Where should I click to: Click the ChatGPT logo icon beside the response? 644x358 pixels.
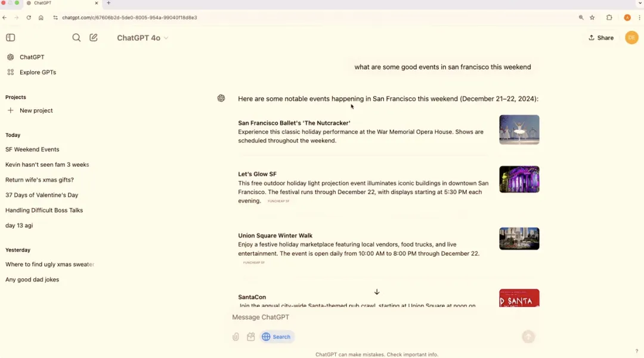pyautogui.click(x=221, y=98)
